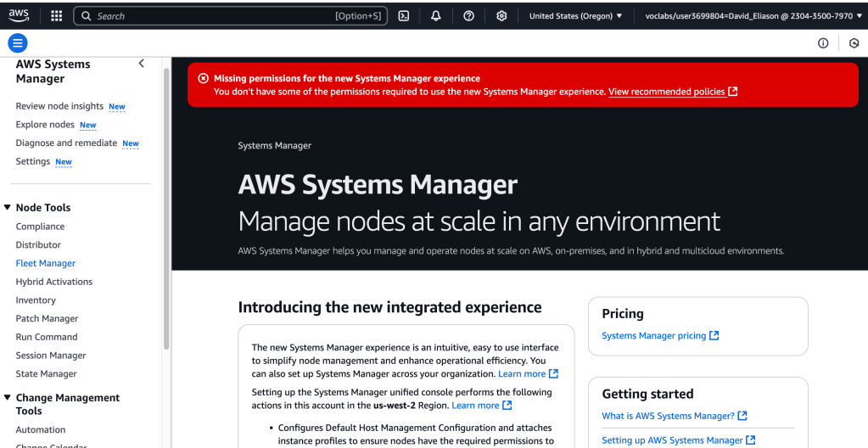The width and height of the screenshot is (868, 448).
Task: Open the United States (Oregon) region dropdown
Action: [575, 15]
